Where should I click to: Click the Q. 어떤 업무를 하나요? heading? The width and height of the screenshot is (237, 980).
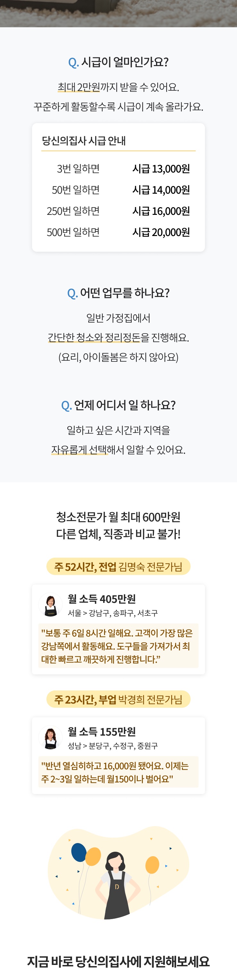tap(118, 293)
